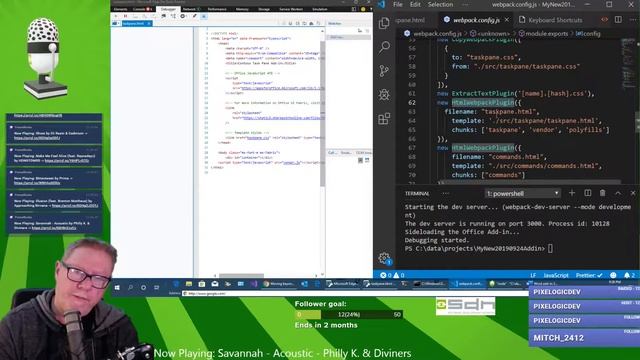Open editor More Actions ellipsis

tap(634, 20)
